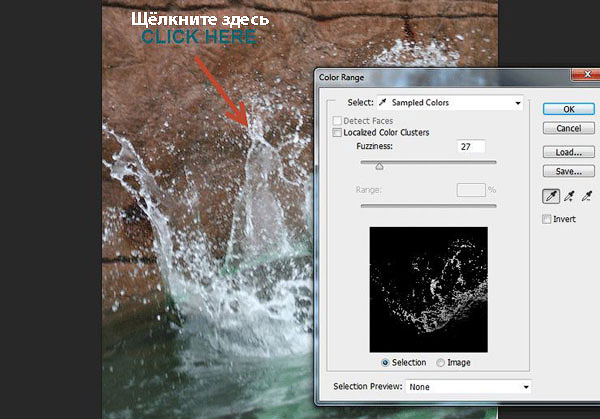Select the Add to Sample eyedropper

point(569,196)
